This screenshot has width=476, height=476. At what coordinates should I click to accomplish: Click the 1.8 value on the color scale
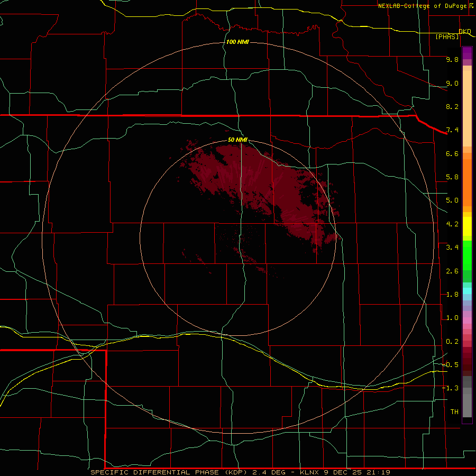pos(452,295)
